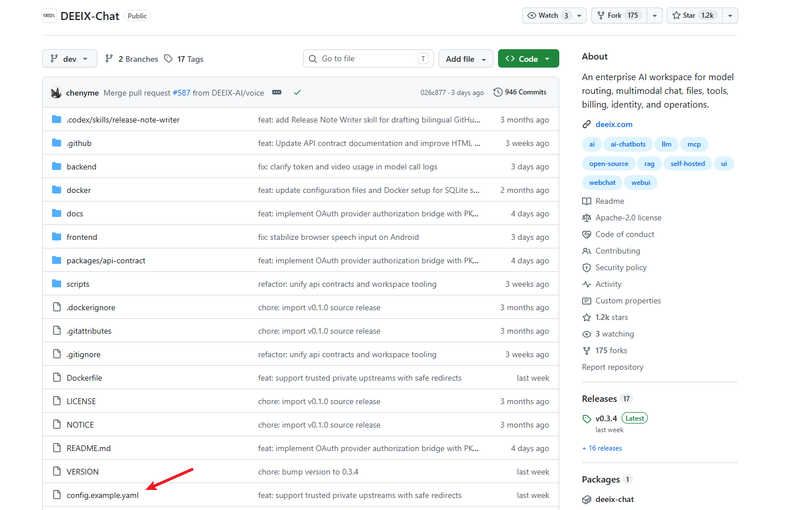
Task: Open the docker folder
Action: pos(79,190)
